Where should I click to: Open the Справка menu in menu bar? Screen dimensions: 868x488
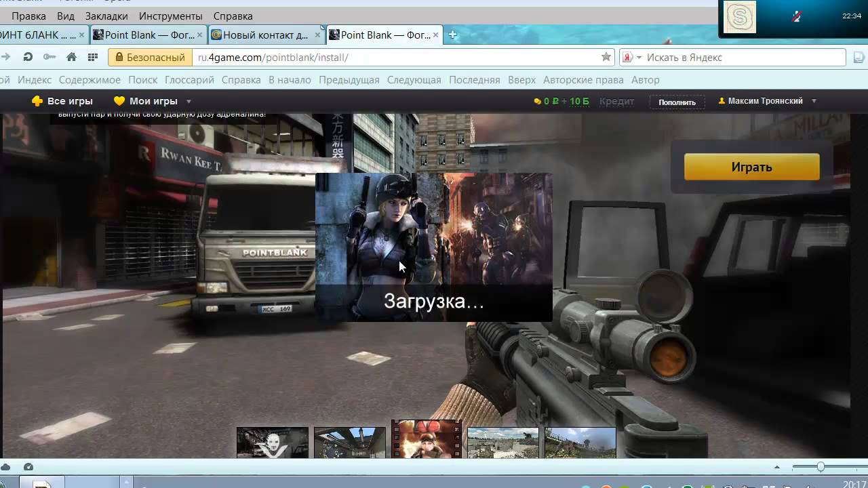click(x=233, y=16)
